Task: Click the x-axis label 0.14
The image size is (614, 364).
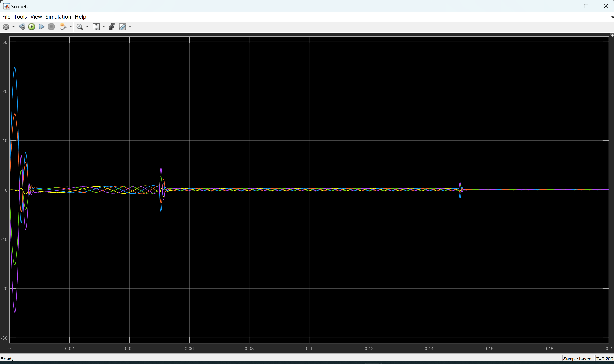Action: [429, 349]
